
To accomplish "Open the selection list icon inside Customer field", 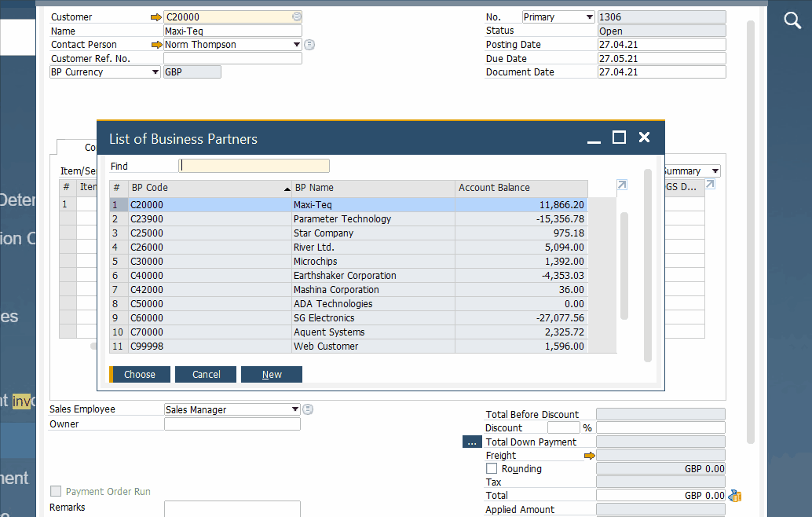I will click(x=295, y=16).
